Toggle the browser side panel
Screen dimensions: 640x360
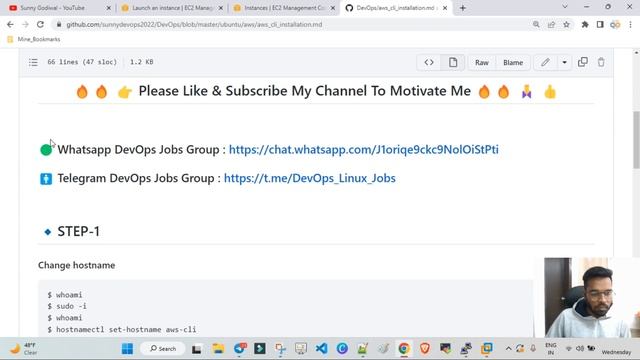pyautogui.click(x=600, y=24)
